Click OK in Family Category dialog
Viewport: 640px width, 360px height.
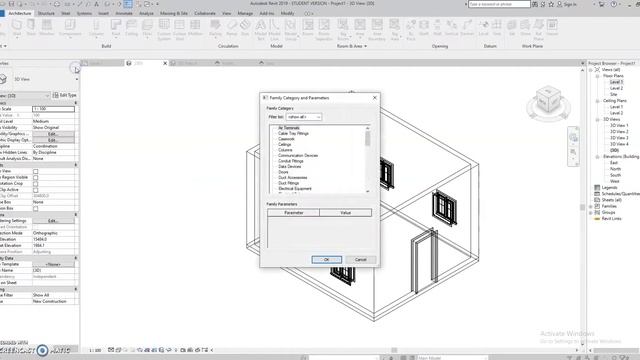pyautogui.click(x=327, y=260)
